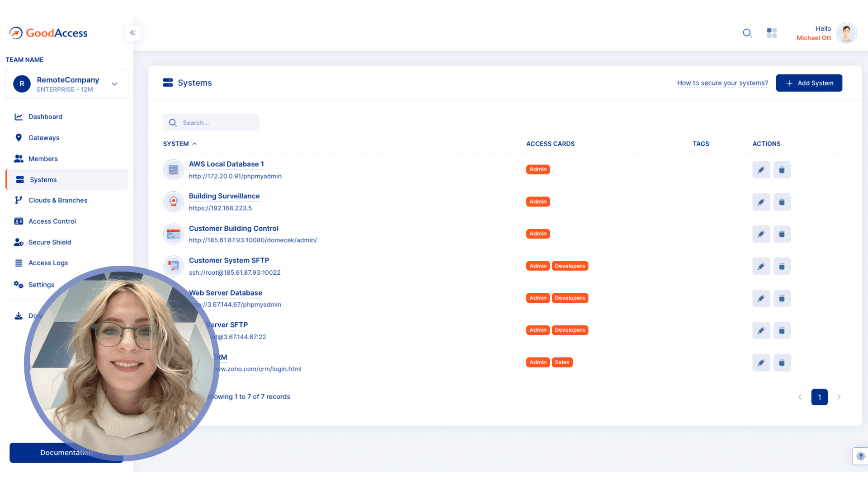The image size is (868, 488).
Task: Click into the systems search field
Action: click(x=211, y=122)
